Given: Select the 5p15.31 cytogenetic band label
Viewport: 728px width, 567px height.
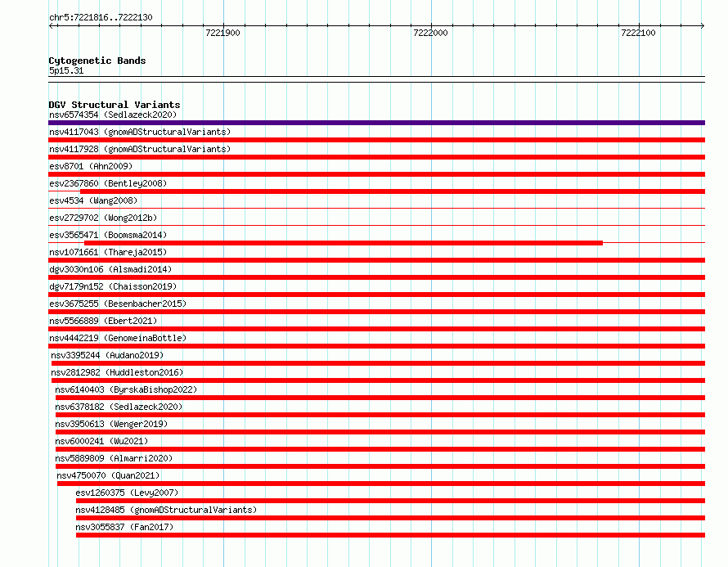Looking at the screenshot, I should [66, 70].
